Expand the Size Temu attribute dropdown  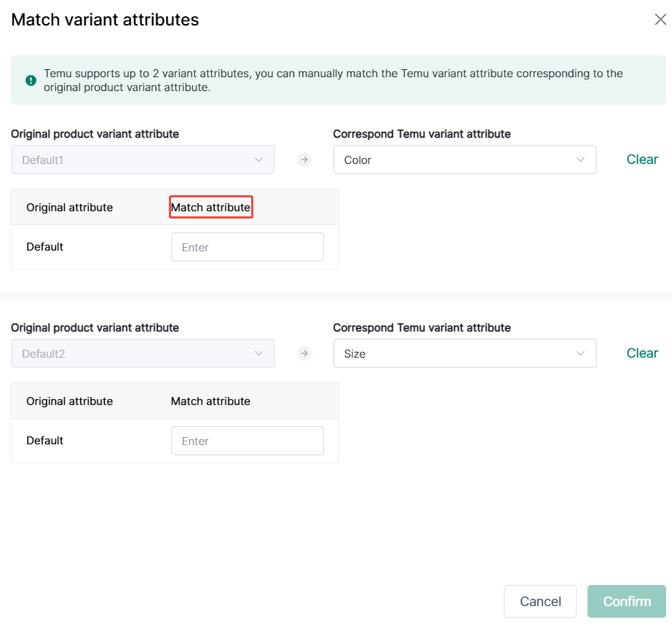coord(465,353)
